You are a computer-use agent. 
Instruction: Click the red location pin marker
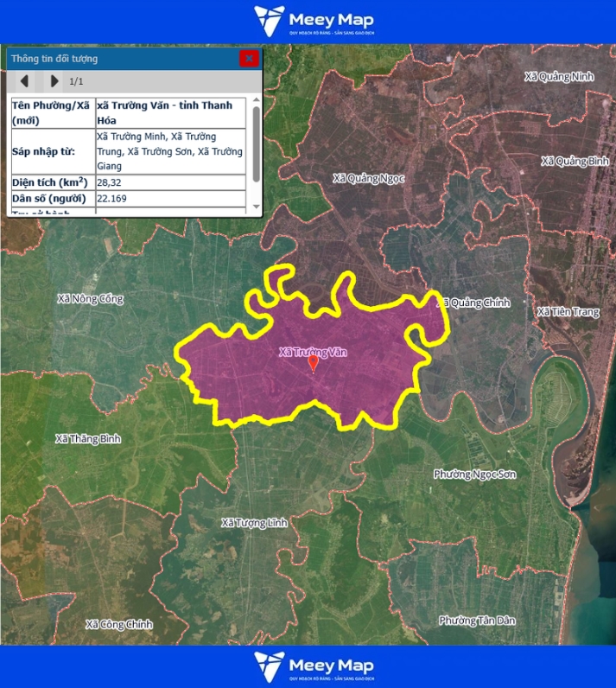point(314,365)
